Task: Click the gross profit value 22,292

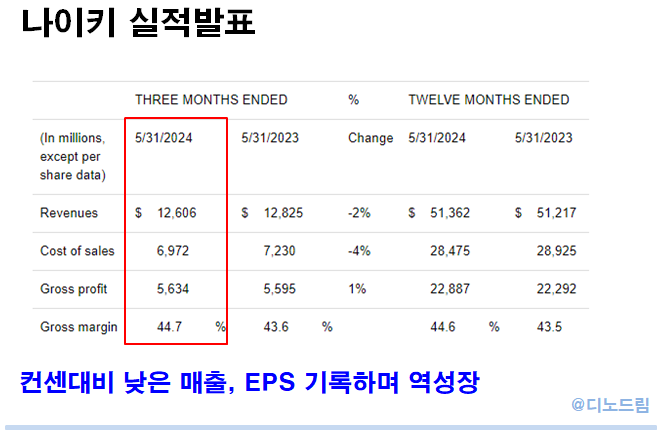Action: coord(556,289)
